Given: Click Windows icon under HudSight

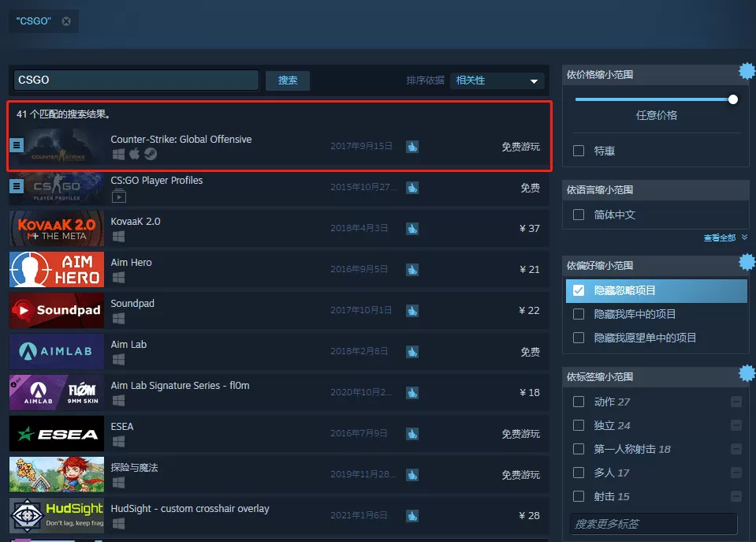Looking at the screenshot, I should tap(118, 524).
